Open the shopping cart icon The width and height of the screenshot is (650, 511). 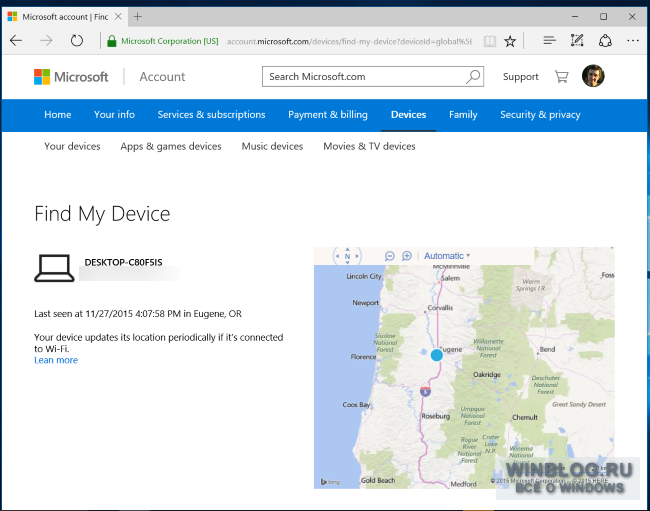(561, 77)
